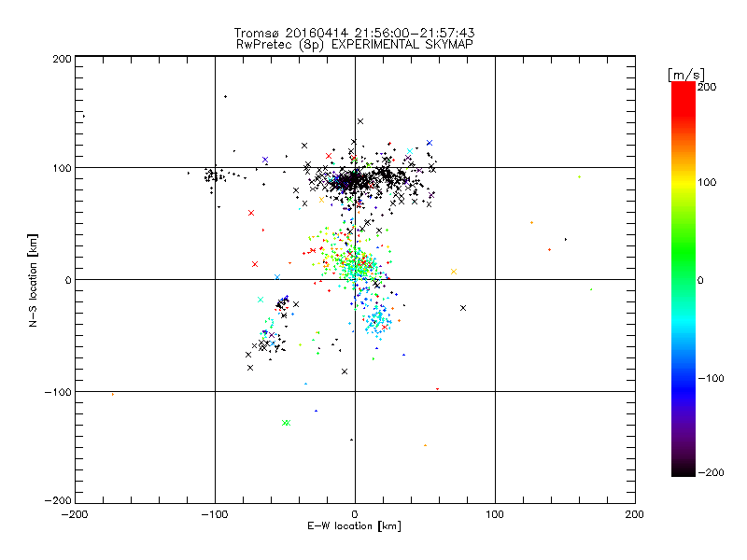Click the yellow-green point far right edge
This screenshot has width=747, height=560.
tap(591, 289)
